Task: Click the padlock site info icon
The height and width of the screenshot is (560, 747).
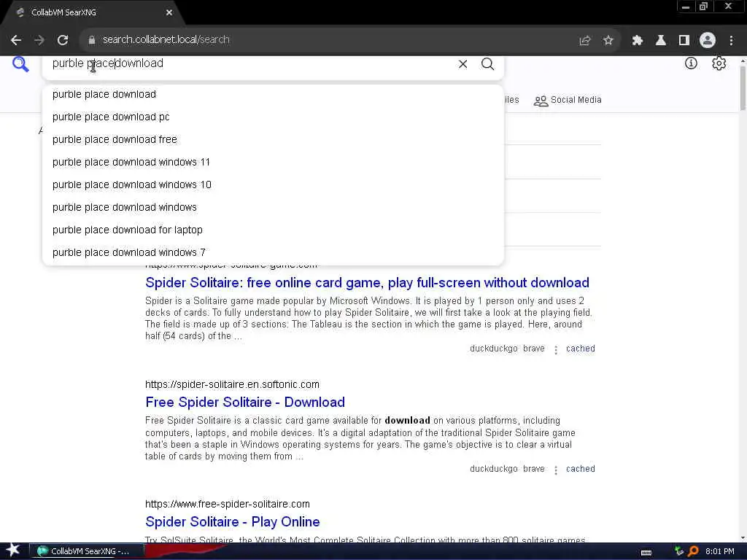Action: tap(92, 40)
